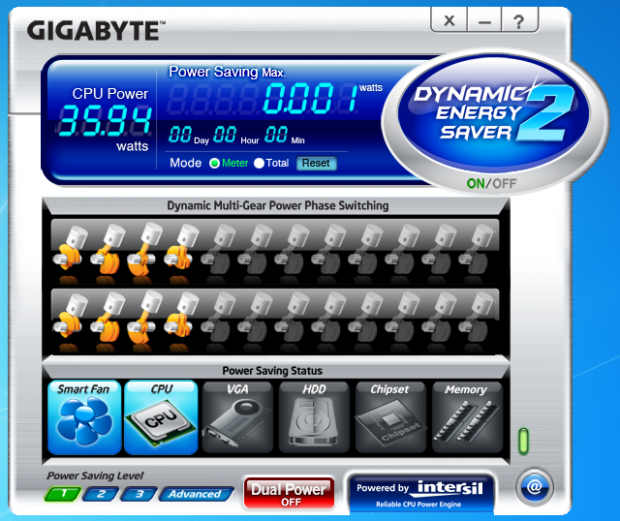Click the fourth orange piston in top row
Viewport: 620px width, 521px height.
181,249
